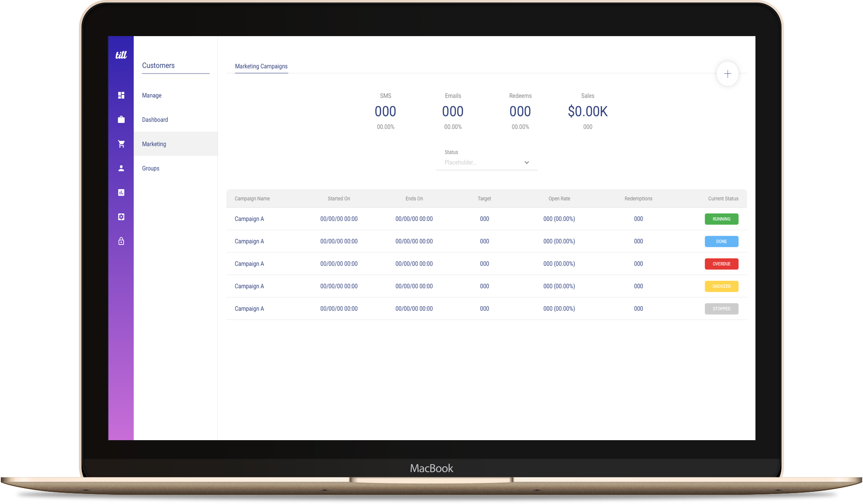This screenshot has width=863, height=504.
Task: Sort by Campaign Name column header
Action: tap(252, 199)
